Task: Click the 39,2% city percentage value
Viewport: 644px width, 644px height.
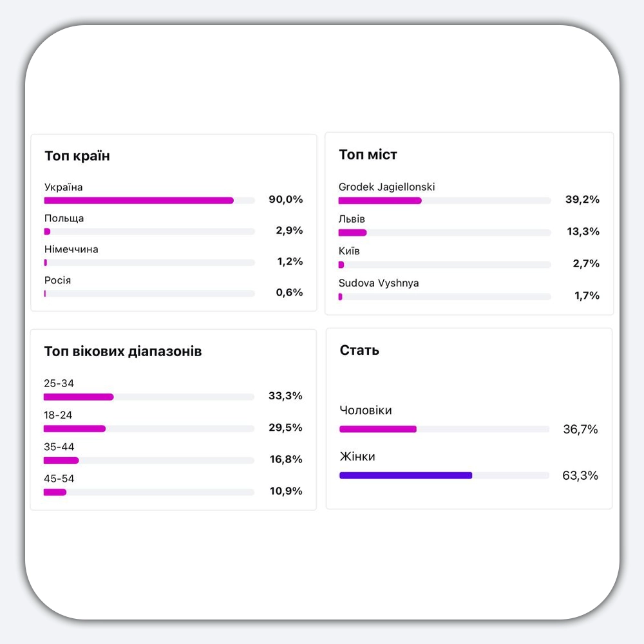Action: point(582,200)
